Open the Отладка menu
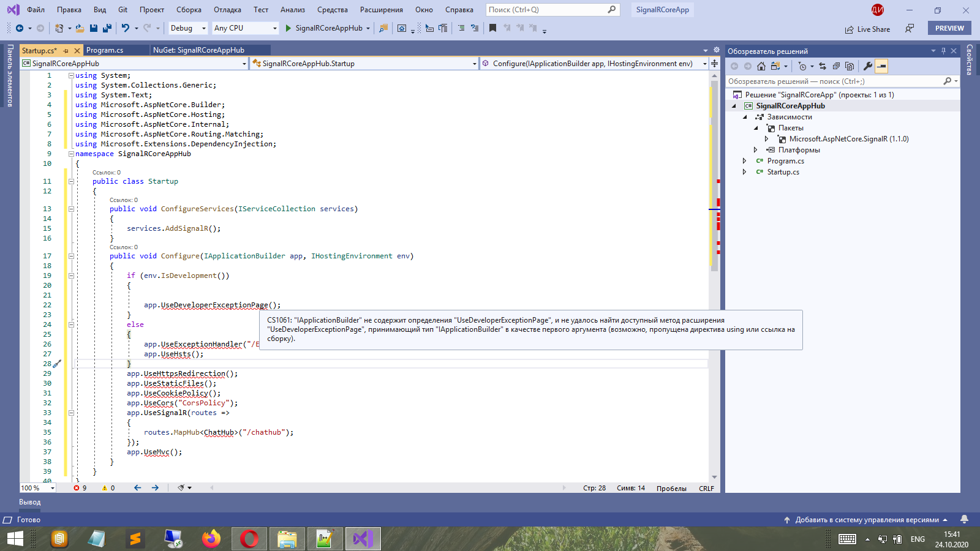Image resolution: width=980 pixels, height=551 pixels. pyautogui.click(x=227, y=10)
